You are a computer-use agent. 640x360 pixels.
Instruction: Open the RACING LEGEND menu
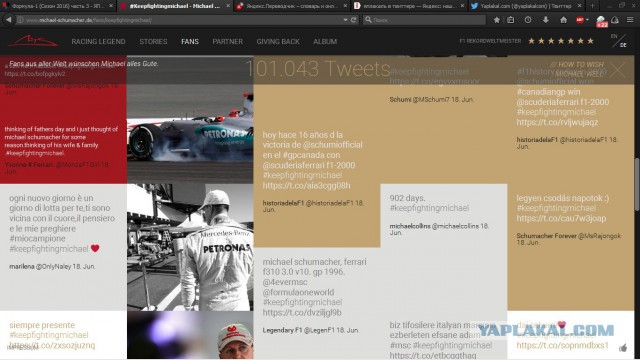pyautogui.click(x=98, y=42)
